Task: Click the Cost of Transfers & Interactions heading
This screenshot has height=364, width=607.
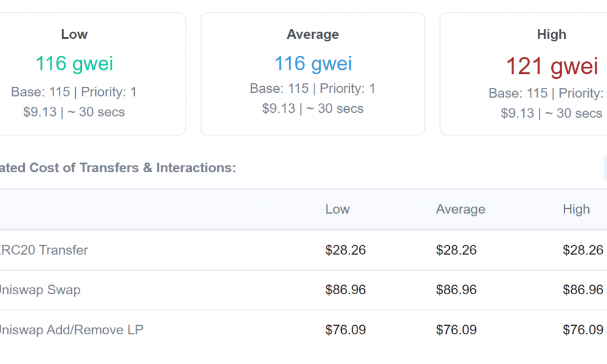Action: 118,168
